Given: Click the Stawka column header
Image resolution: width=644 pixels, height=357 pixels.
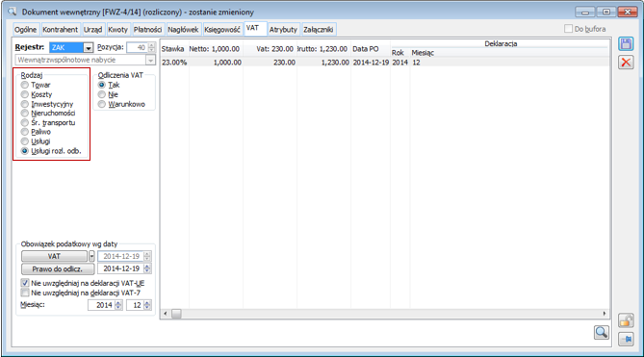Looking at the screenshot, I should pos(174,49).
